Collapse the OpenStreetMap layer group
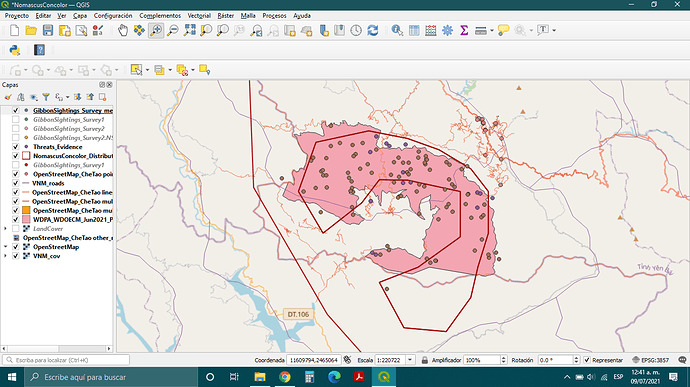This screenshot has height=387, width=690. pyautogui.click(x=5, y=247)
